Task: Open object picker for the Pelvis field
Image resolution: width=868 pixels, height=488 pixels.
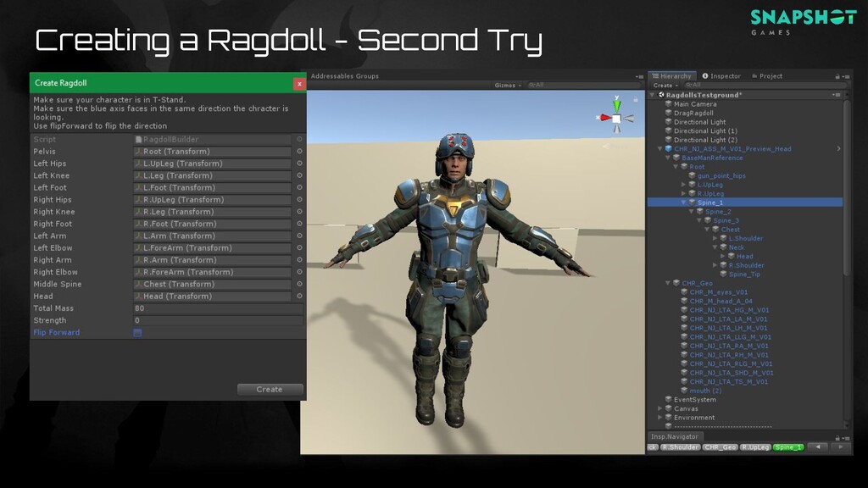Action: [299, 151]
